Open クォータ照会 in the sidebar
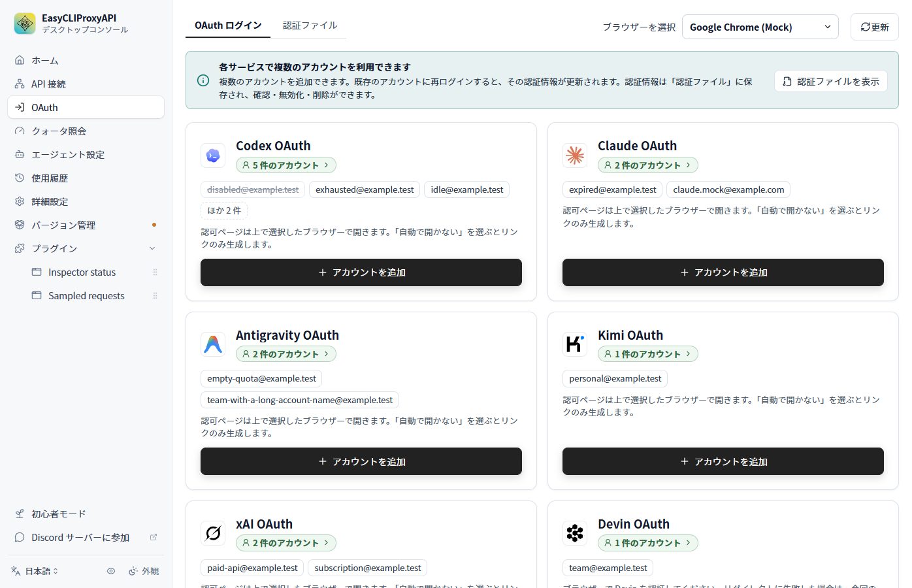The image size is (912, 588). tap(86, 131)
